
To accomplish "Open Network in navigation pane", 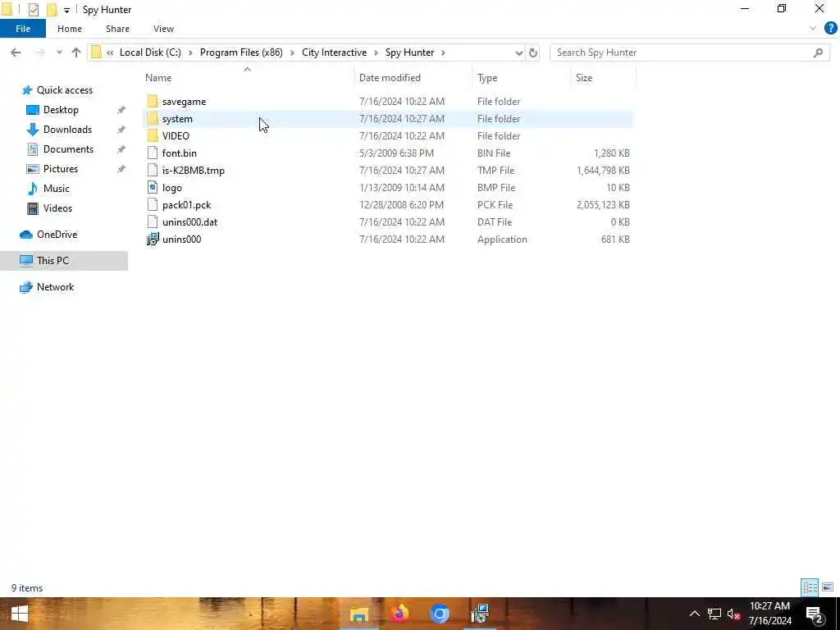I will [55, 287].
